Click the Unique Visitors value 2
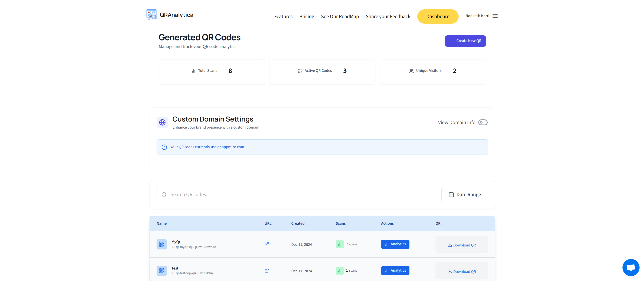Viewport: 644px width, 281px height. point(454,71)
